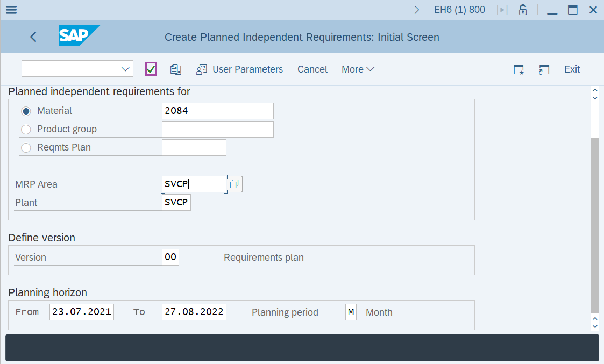Click the Planning horizon From date field
Screen dimensions: 604x364
click(82, 312)
